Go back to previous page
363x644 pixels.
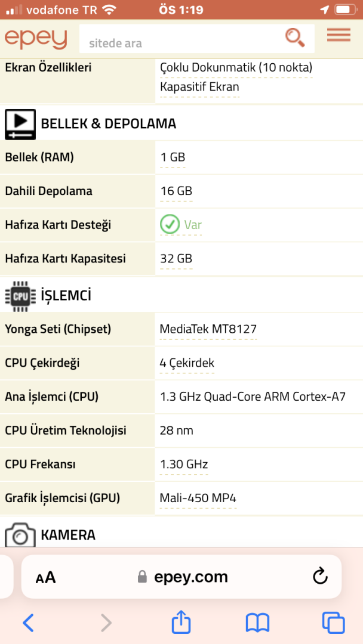pos(28,623)
